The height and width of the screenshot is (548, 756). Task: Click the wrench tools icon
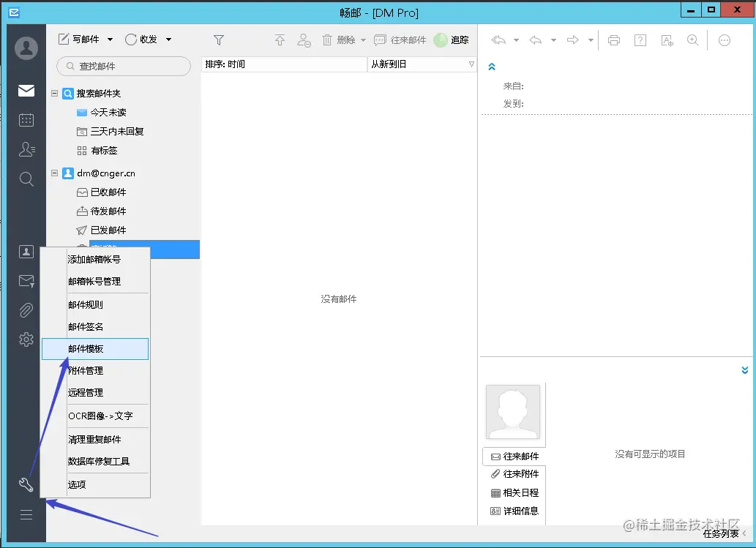[26, 484]
